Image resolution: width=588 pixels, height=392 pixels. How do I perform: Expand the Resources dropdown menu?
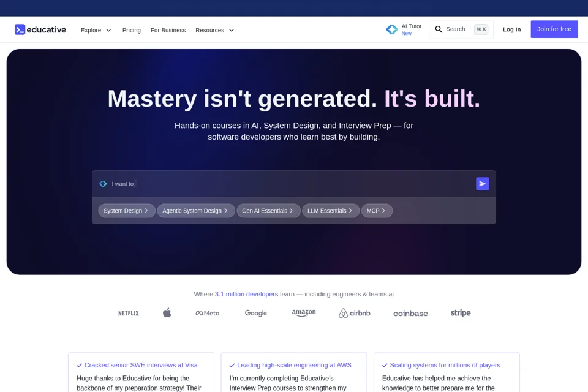(215, 30)
